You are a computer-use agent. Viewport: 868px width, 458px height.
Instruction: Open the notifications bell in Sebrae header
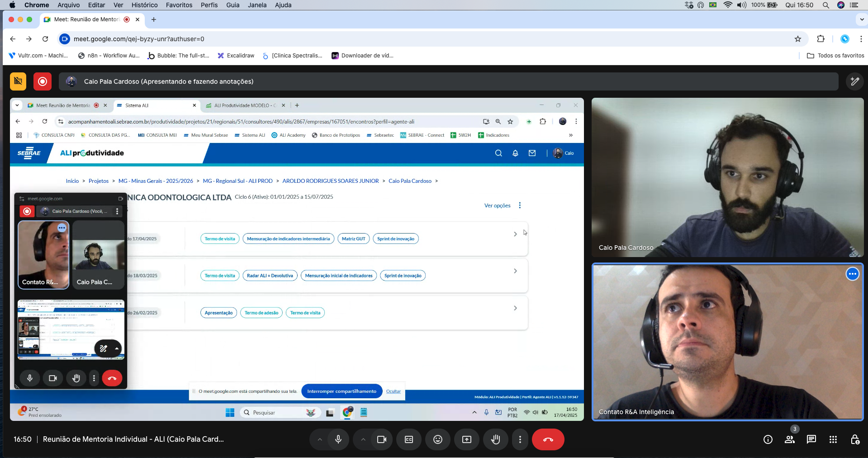tap(515, 153)
